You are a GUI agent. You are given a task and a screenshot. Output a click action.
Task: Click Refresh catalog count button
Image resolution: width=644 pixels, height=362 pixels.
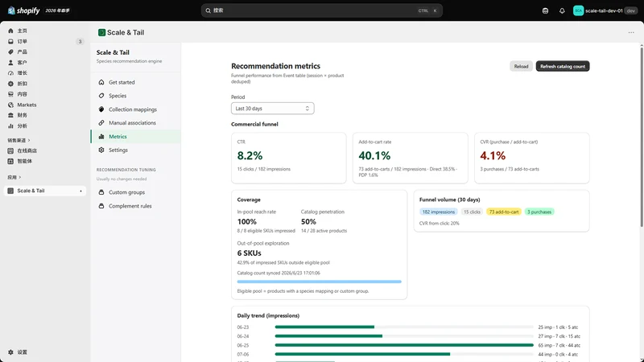pos(562,66)
